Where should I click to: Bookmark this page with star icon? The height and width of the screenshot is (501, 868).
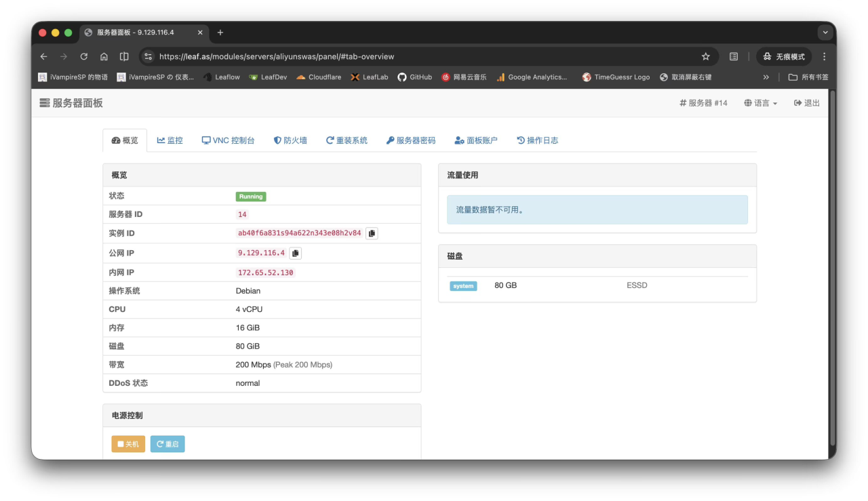705,57
